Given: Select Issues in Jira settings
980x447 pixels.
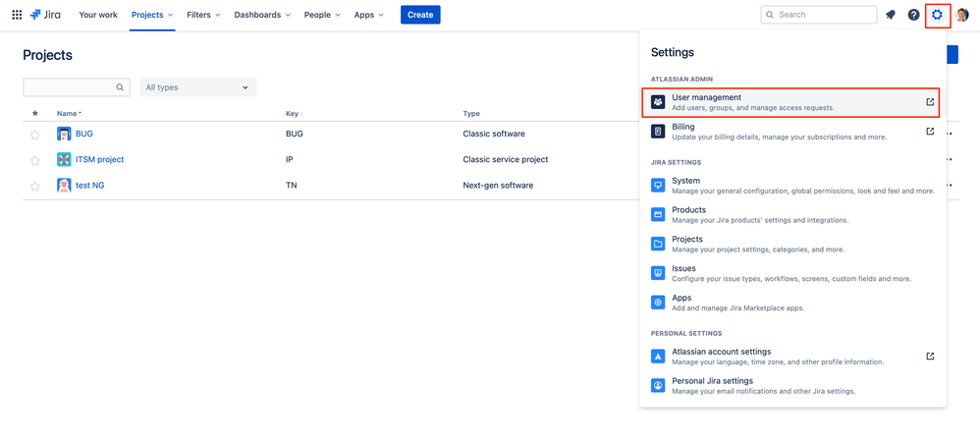Looking at the screenshot, I should tap(791, 273).
